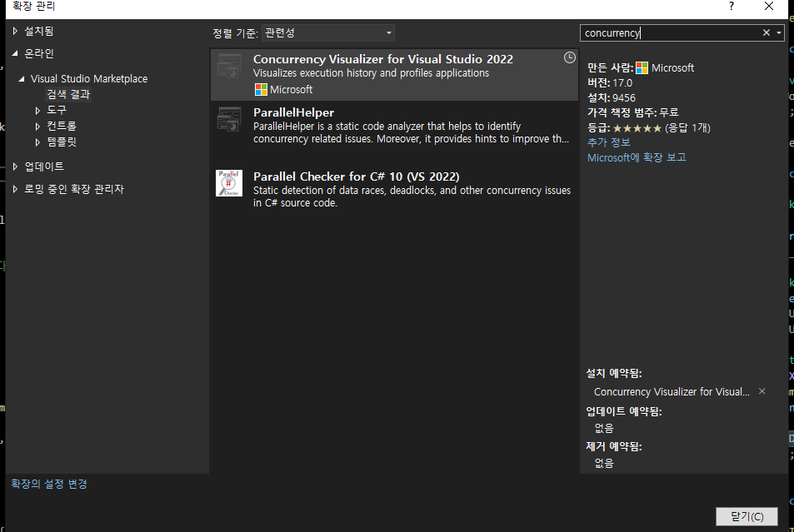Select the 템플릿 tree label
Image resolution: width=794 pixels, height=532 pixels.
(62, 142)
